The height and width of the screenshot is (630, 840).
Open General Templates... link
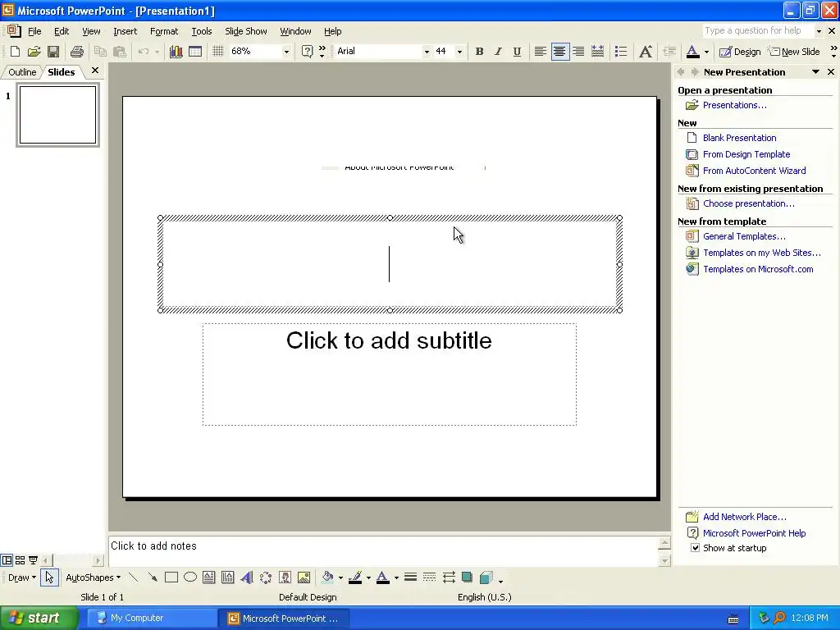(744, 236)
